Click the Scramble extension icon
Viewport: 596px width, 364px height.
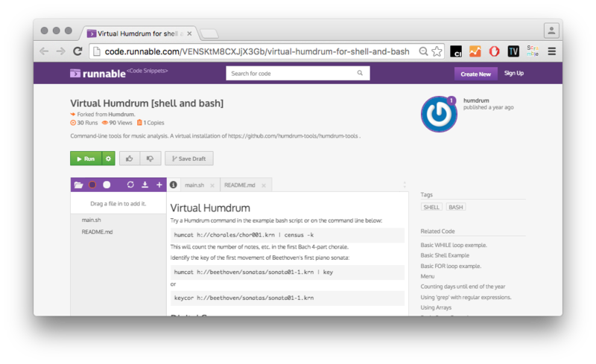533,51
